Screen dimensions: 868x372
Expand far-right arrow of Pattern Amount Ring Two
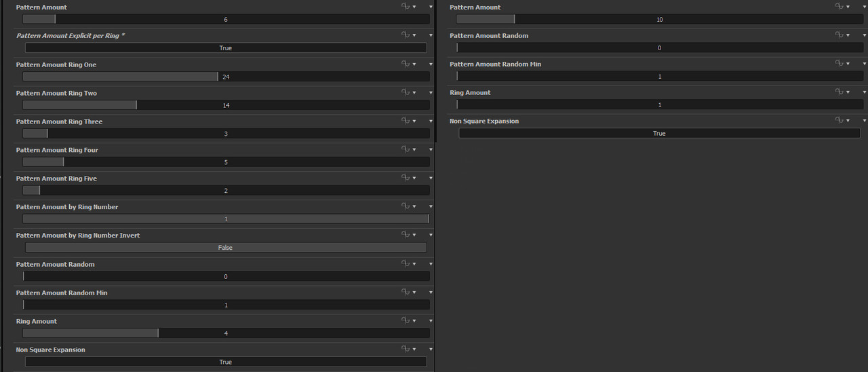coord(431,92)
